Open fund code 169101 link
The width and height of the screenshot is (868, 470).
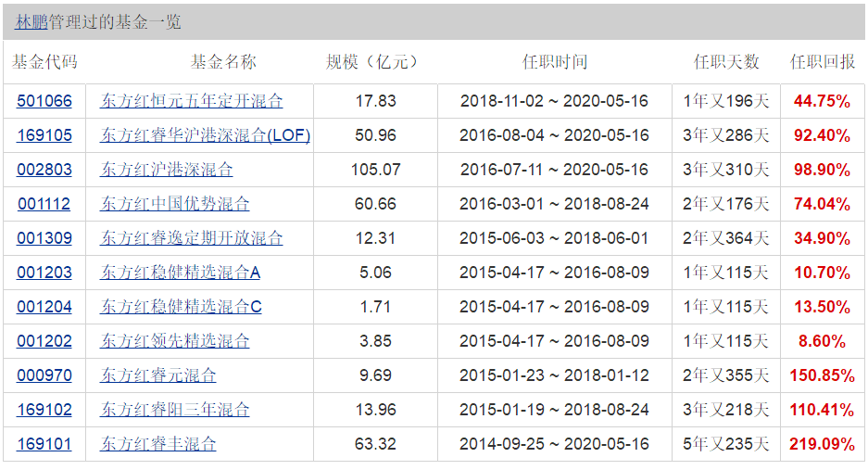pos(44,444)
